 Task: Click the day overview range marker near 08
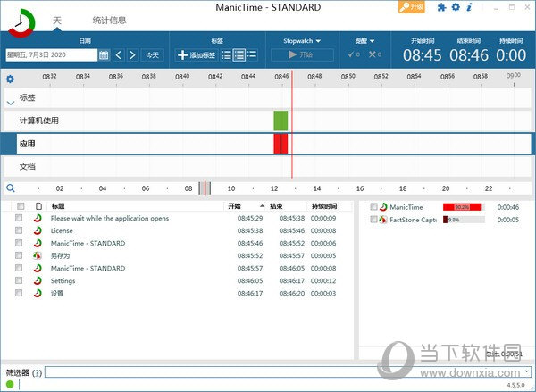pos(205,188)
